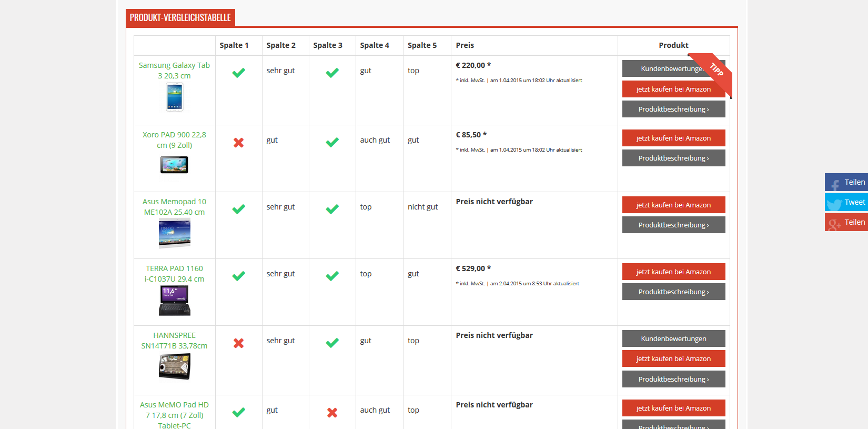Image resolution: width=868 pixels, height=429 pixels.
Task: Click 'nicht gut' in the Asus Memopad 10 row
Action: pyautogui.click(x=422, y=207)
